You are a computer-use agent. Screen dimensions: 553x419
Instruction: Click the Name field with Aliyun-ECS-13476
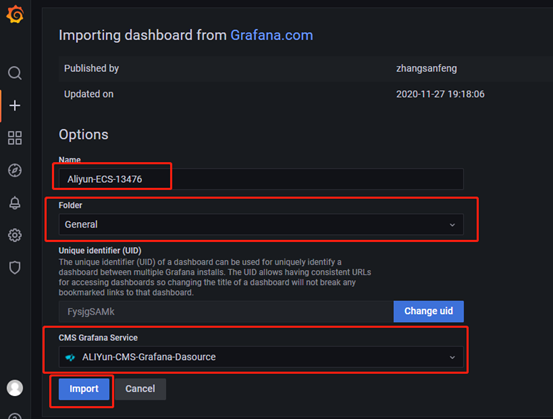coord(261,179)
